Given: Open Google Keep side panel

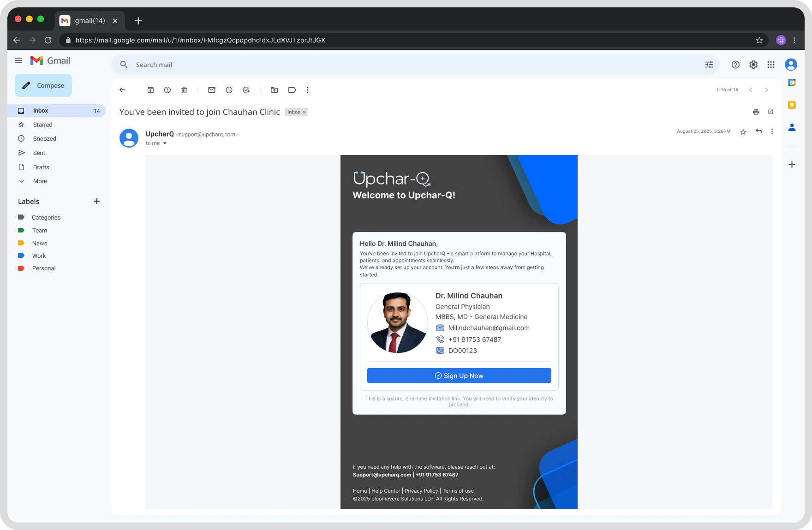Looking at the screenshot, I should (792, 105).
